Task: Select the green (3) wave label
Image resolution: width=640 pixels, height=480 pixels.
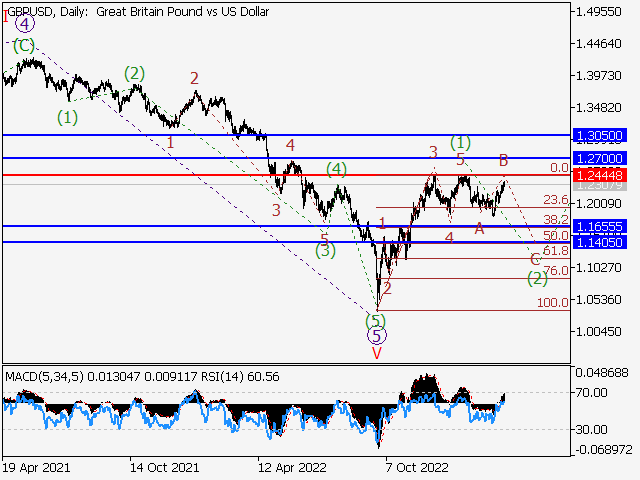Action: tap(325, 251)
